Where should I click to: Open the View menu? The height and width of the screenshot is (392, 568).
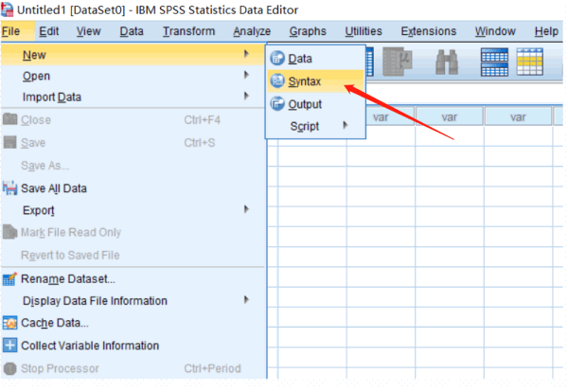pyautogui.click(x=88, y=31)
